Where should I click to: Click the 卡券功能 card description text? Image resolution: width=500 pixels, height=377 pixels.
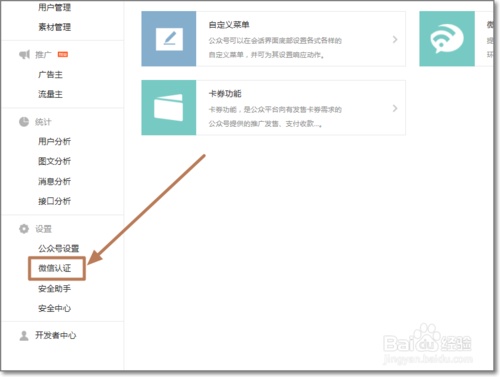(x=275, y=116)
